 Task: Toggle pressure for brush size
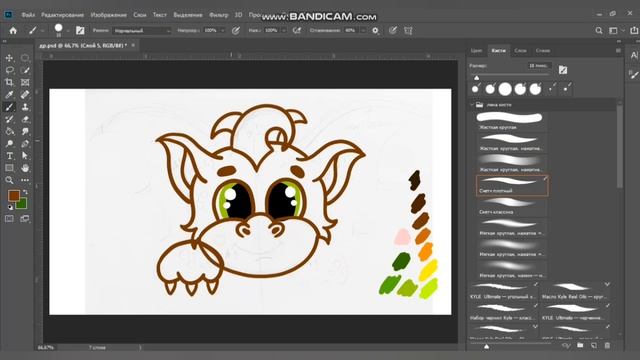(x=393, y=31)
